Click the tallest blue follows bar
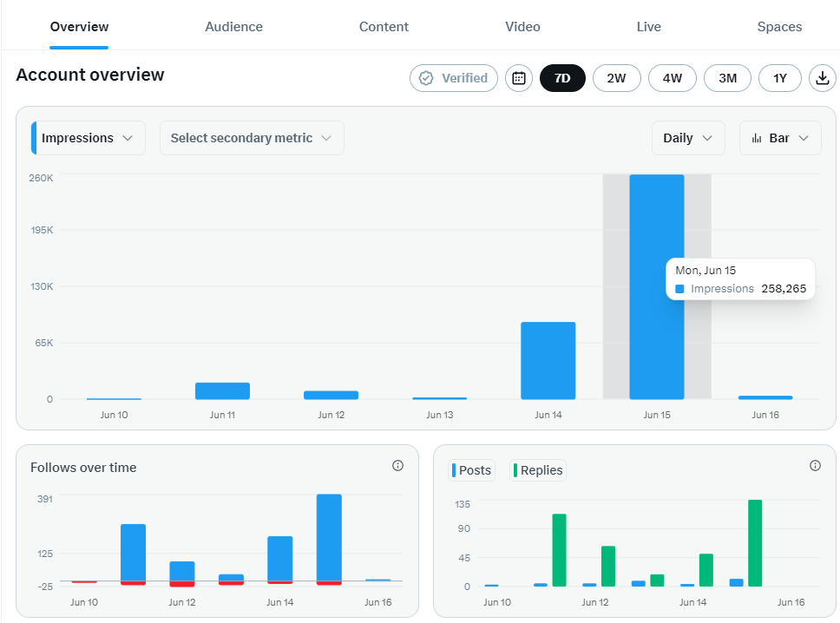 (x=329, y=537)
